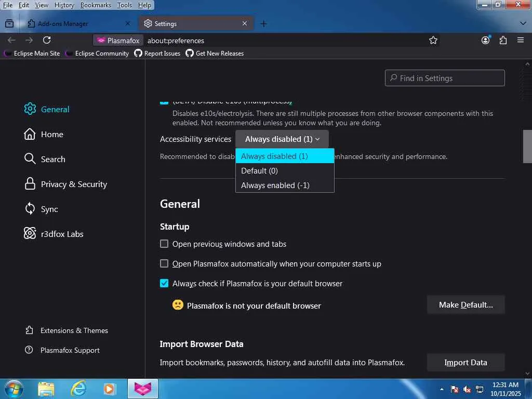The image size is (532, 399).
Task: Click the scrollbar down arrow
Action: pos(527,374)
